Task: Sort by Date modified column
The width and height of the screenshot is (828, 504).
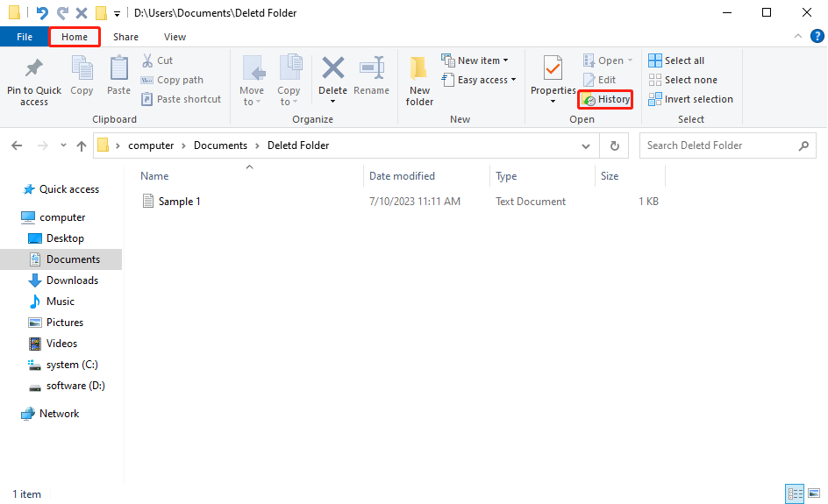Action: click(x=402, y=176)
